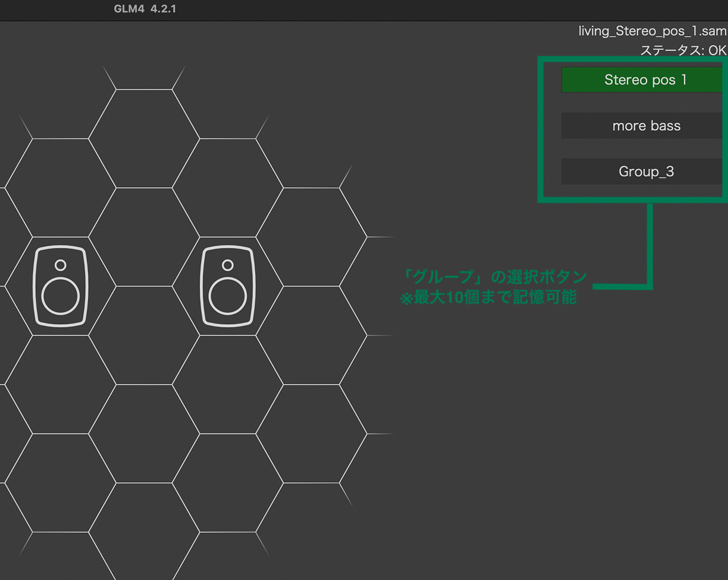The image size is (728, 580).
Task: Click the ステータス: OK status text
Action: coord(683,50)
